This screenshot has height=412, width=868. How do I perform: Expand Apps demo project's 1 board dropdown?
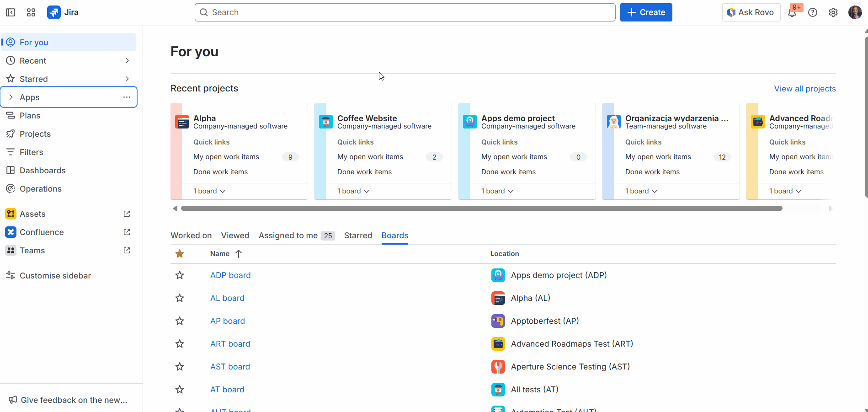click(x=497, y=191)
